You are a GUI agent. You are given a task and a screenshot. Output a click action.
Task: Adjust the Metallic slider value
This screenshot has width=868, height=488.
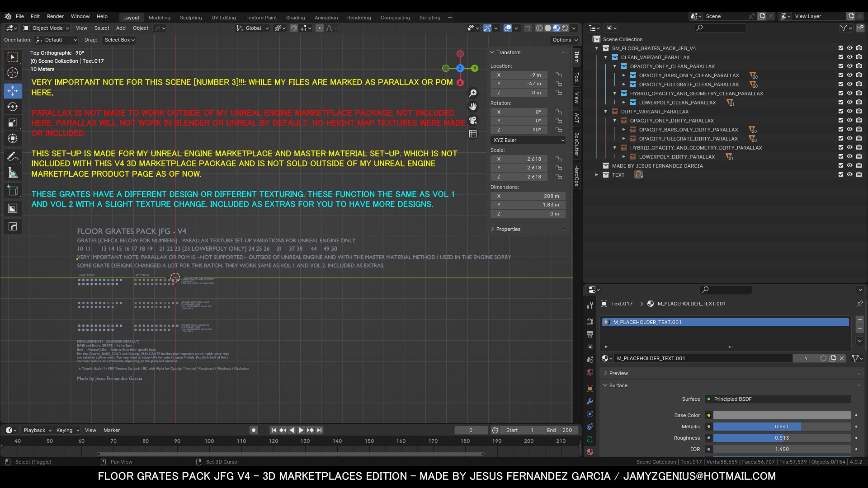point(782,427)
